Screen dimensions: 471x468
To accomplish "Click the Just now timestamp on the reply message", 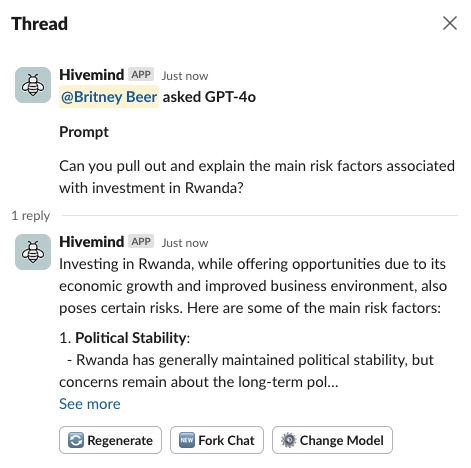I will coord(185,243).
